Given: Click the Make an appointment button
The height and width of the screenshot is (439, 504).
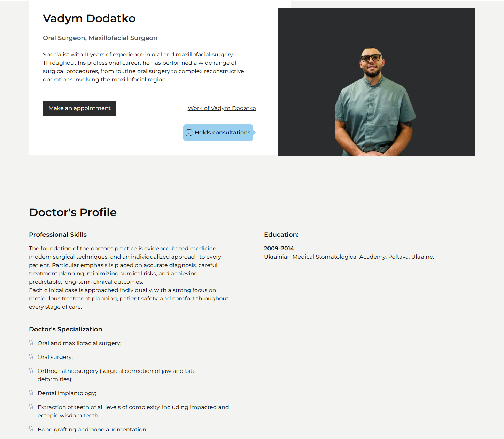Looking at the screenshot, I should (79, 108).
